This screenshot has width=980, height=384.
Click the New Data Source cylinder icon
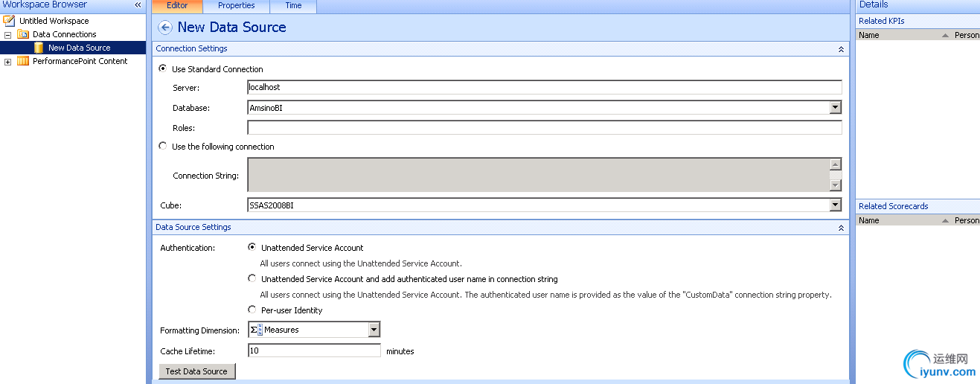(39, 48)
